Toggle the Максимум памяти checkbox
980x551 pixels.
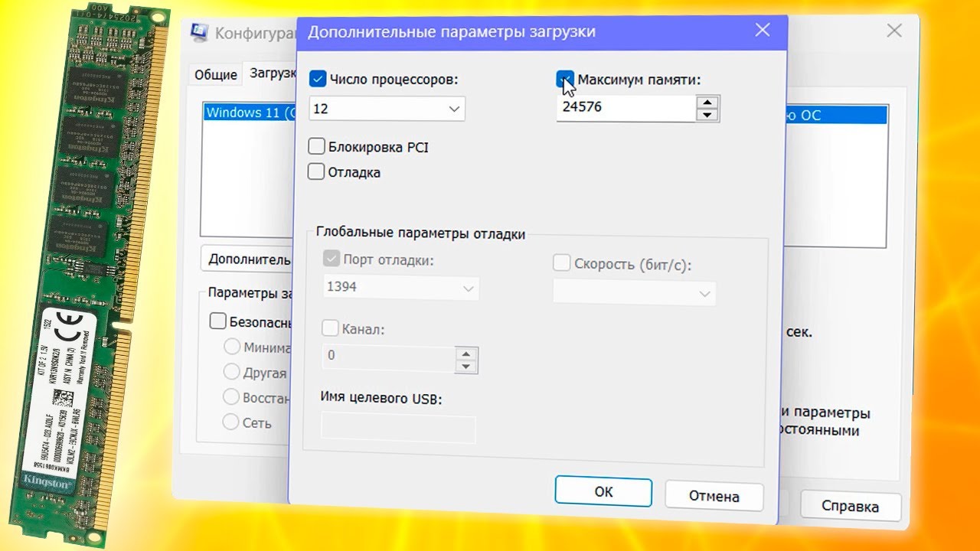pyautogui.click(x=564, y=79)
